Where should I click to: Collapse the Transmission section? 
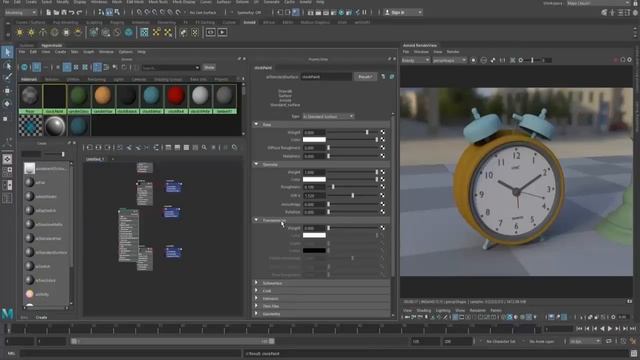pyautogui.click(x=256, y=220)
